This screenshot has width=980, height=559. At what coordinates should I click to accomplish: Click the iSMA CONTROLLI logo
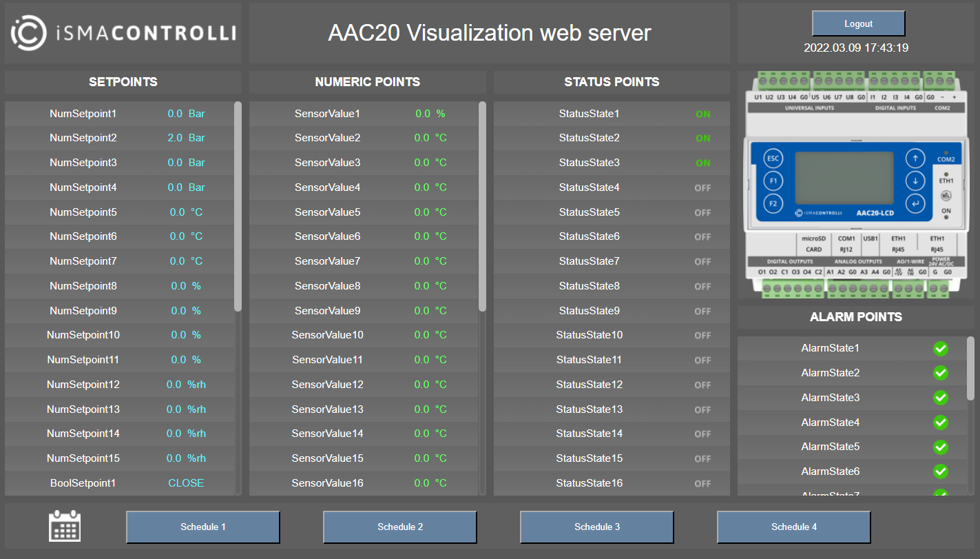(x=123, y=33)
